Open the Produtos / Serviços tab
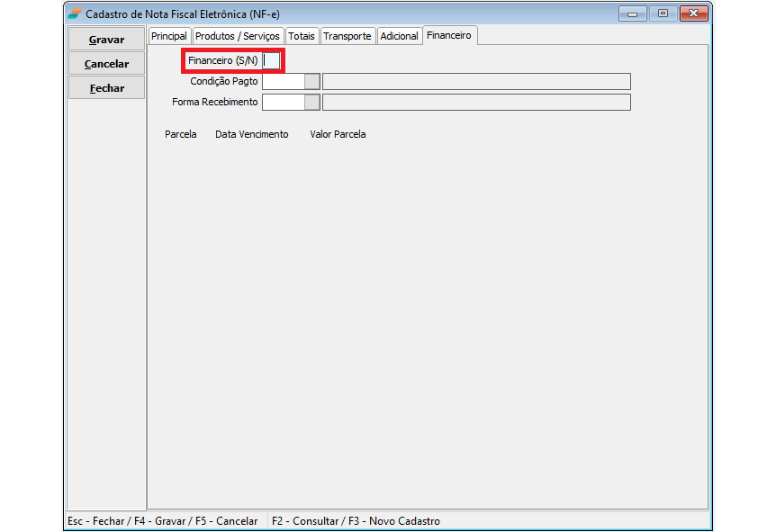 pyautogui.click(x=238, y=36)
